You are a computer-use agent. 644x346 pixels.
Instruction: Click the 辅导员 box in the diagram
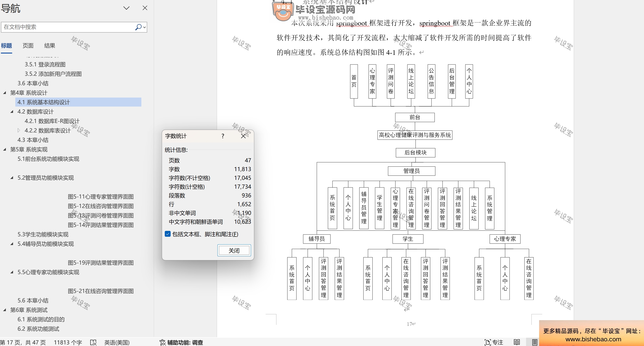pyautogui.click(x=316, y=239)
